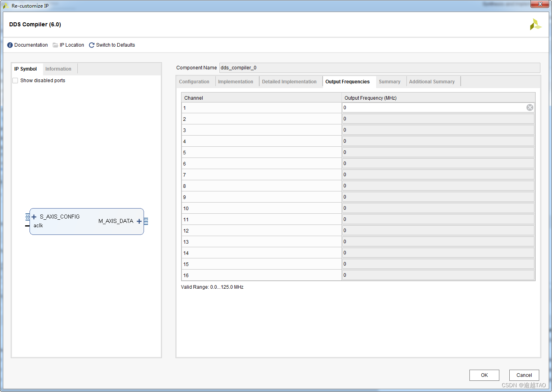This screenshot has width=552, height=392.
Task: Click the Output Frequency (MHz) column header
Action: [x=438, y=98]
